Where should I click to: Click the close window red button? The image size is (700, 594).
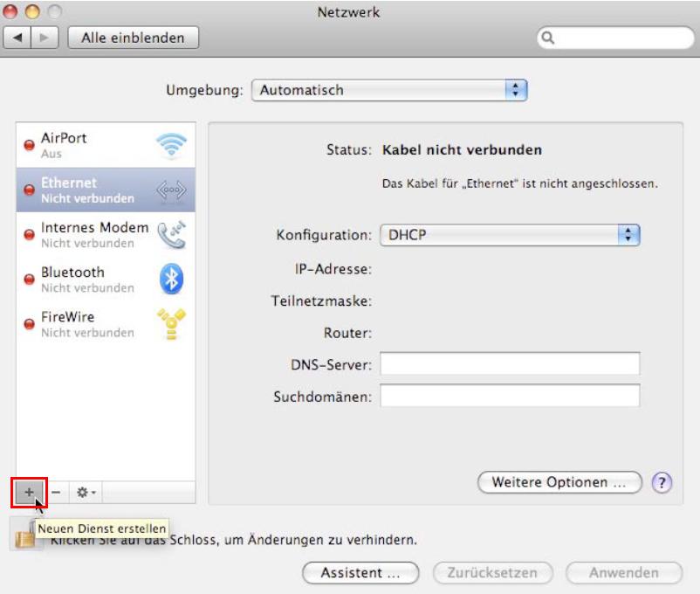10,10
